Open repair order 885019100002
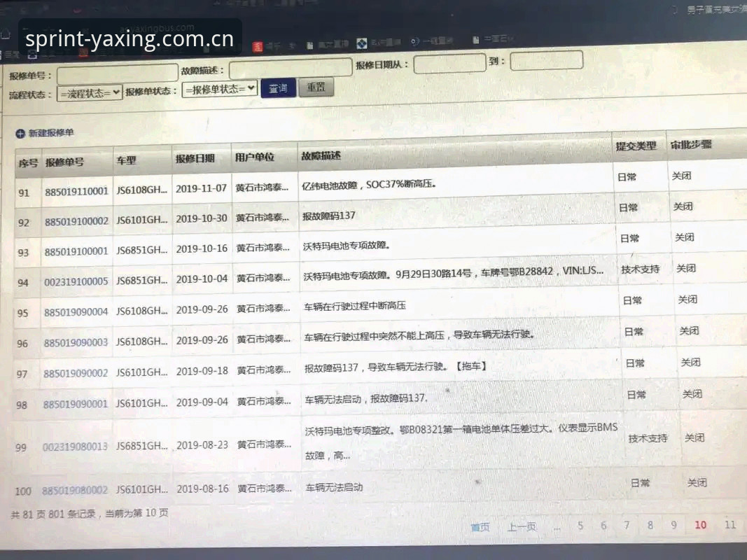The height and width of the screenshot is (560, 747). (x=76, y=221)
